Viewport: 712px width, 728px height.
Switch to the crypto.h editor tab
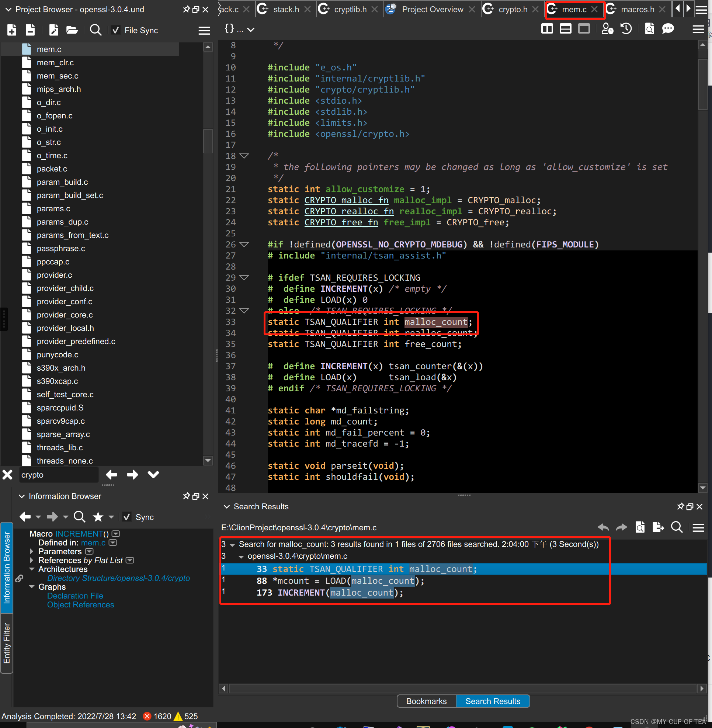(x=512, y=9)
